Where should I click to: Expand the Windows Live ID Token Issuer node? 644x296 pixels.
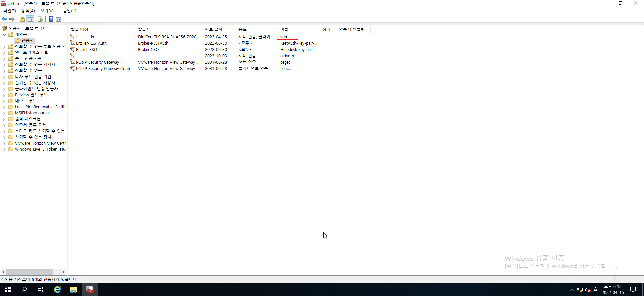4,149
